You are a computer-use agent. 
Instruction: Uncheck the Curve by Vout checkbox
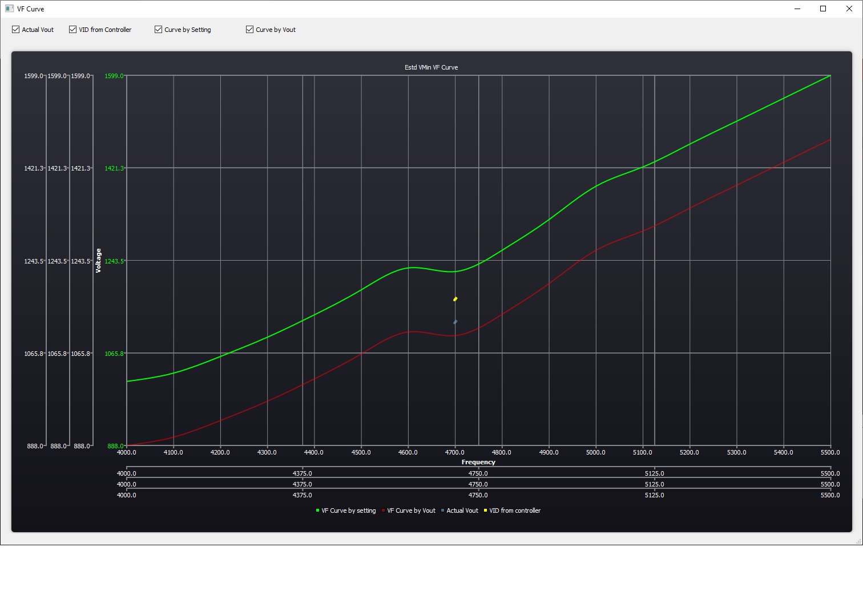tap(249, 29)
